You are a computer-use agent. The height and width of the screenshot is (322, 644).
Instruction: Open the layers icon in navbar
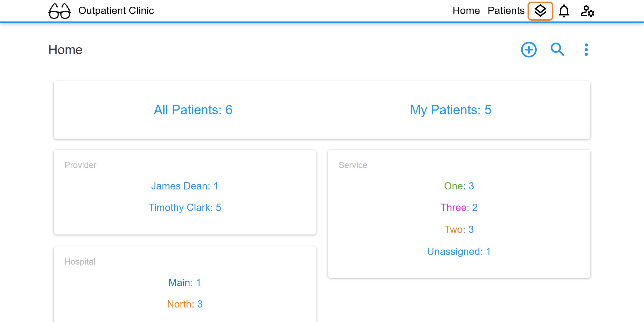coord(540,11)
